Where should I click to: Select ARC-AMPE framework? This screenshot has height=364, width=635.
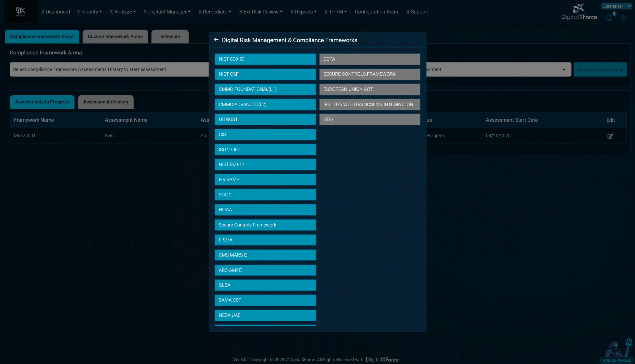click(x=265, y=270)
